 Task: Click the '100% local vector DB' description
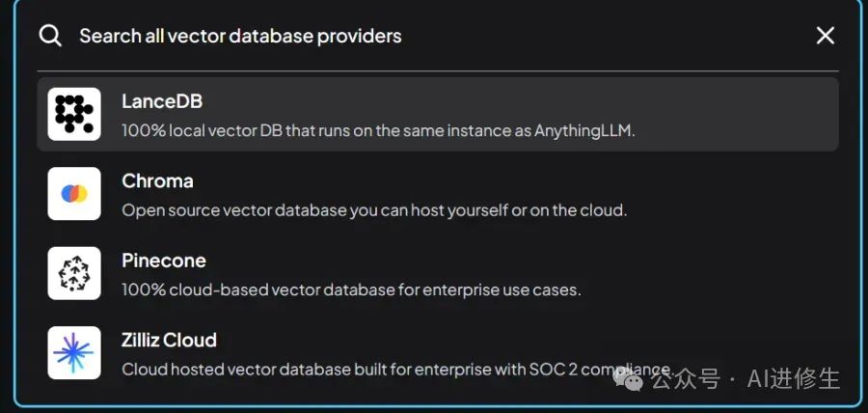click(x=378, y=130)
